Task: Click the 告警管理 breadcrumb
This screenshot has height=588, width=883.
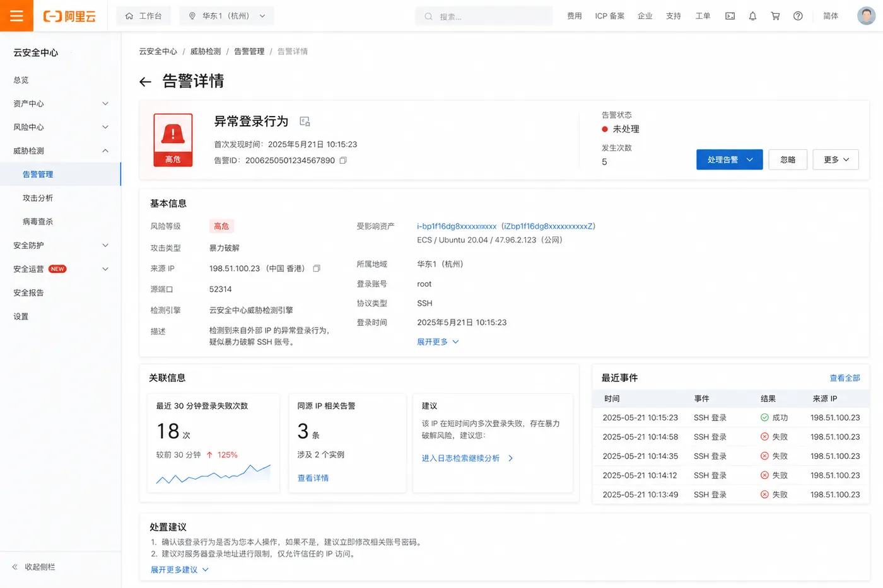Action: click(249, 52)
